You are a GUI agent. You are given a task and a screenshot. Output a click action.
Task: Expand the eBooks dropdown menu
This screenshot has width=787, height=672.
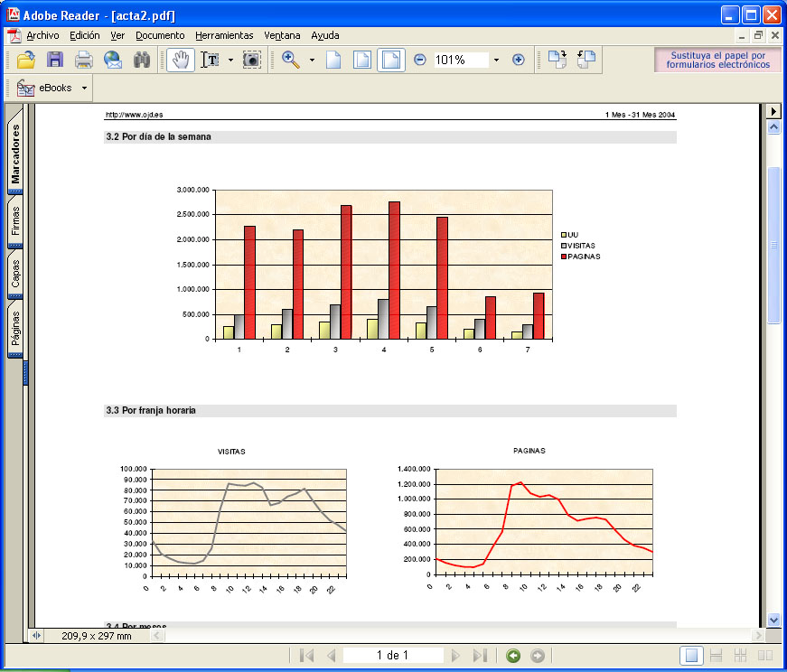click(x=84, y=88)
